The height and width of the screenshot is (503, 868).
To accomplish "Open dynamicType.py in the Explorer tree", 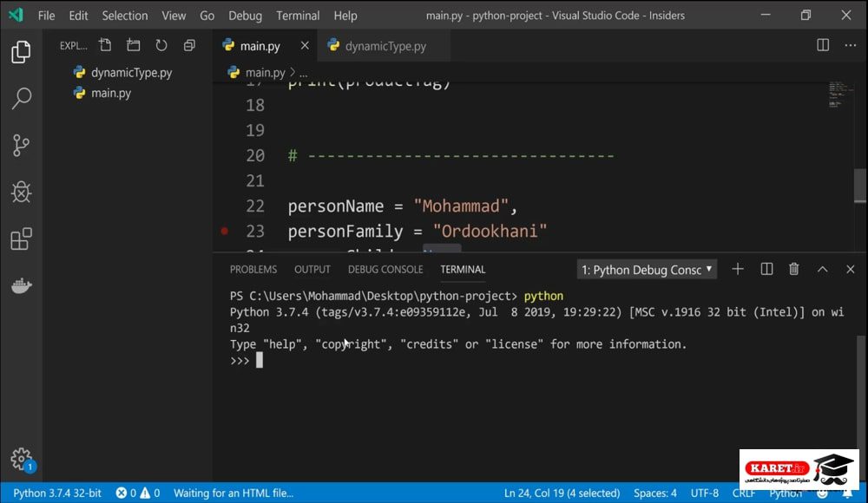I will (x=131, y=73).
